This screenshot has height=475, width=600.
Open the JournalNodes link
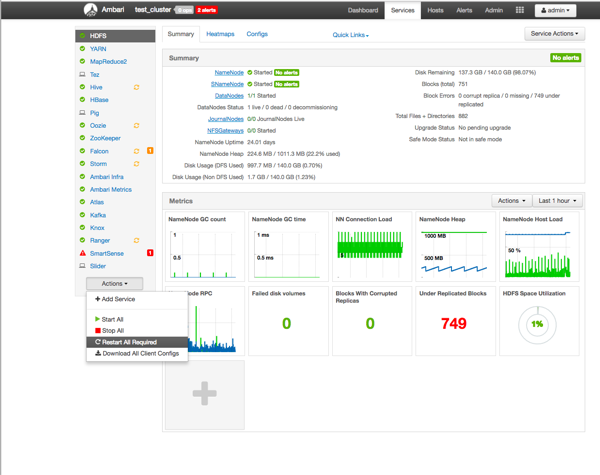226,119
